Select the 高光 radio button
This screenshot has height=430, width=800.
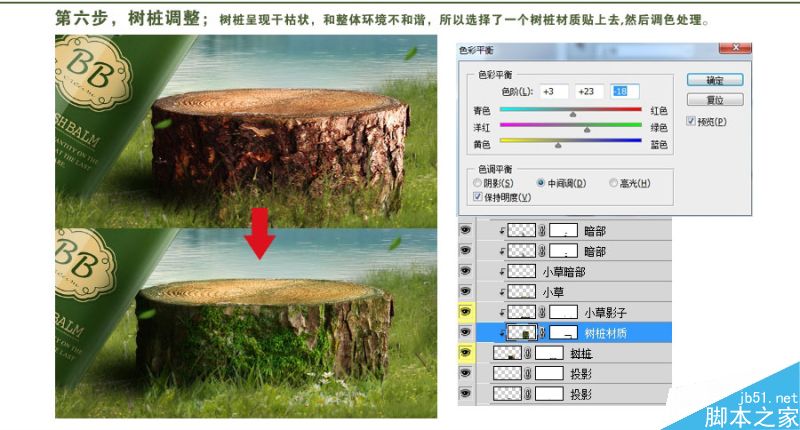click(614, 183)
